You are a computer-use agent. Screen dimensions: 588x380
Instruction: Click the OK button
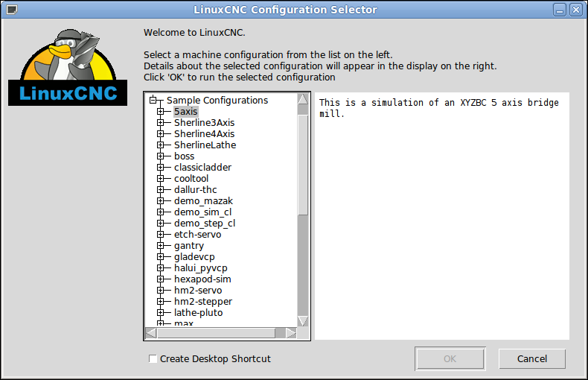coord(450,359)
